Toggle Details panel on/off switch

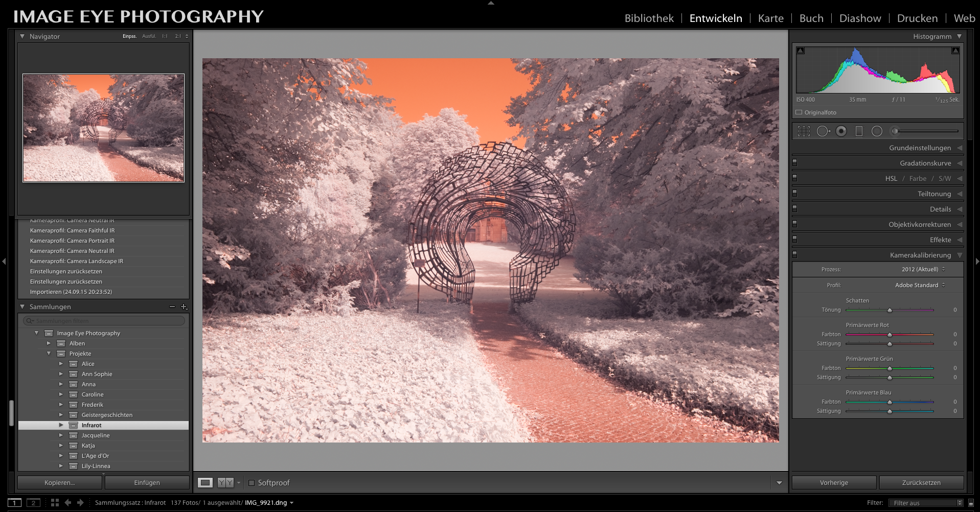pyautogui.click(x=795, y=208)
